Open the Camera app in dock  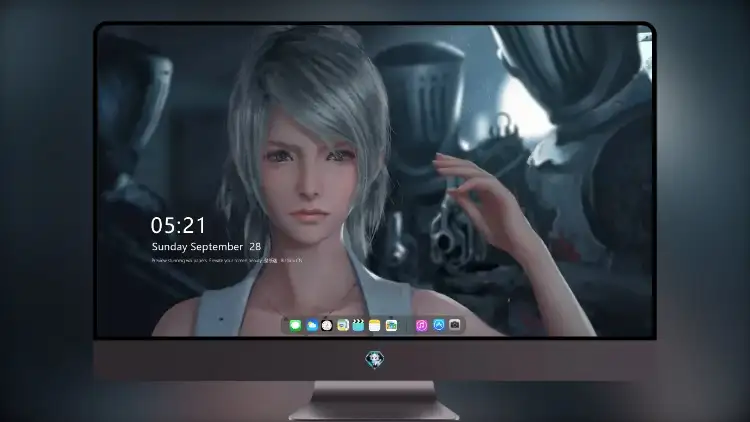[455, 325]
